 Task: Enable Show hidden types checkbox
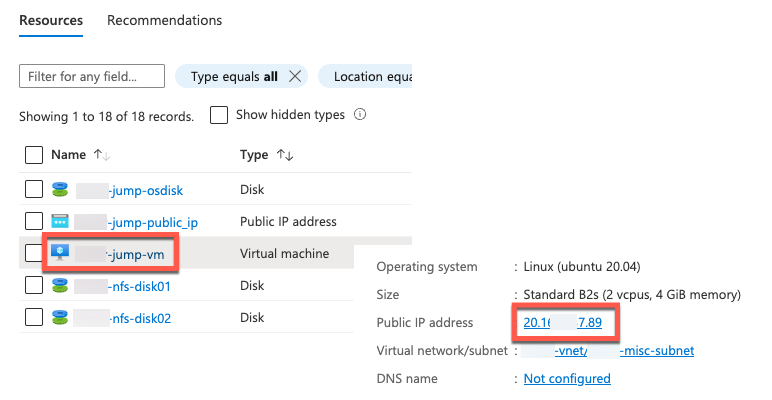coord(219,115)
